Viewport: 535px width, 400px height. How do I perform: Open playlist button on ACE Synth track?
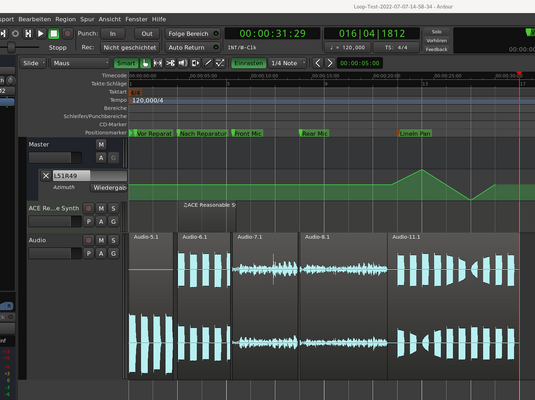click(89, 222)
